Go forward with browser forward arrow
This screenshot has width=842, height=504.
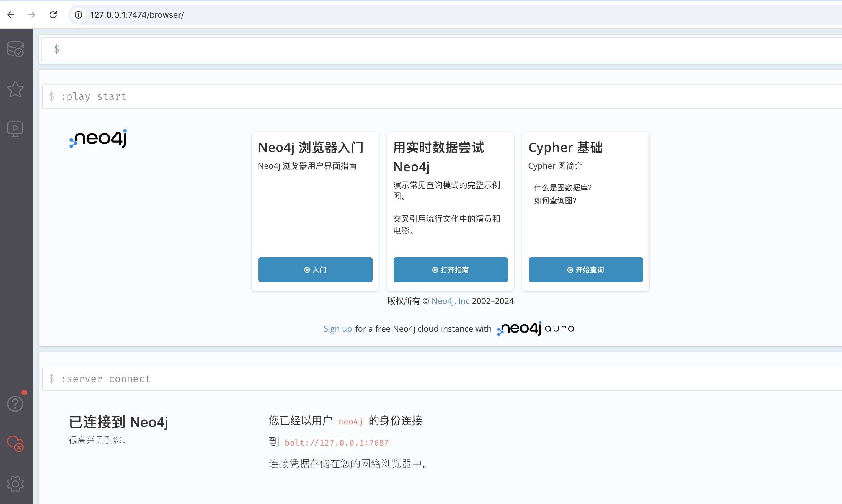coord(32,14)
